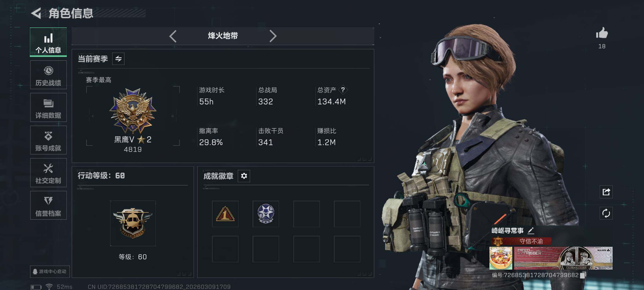Click the 黑鹰V rank emblem
Screen dimensions: 644x290
pyautogui.click(x=133, y=111)
